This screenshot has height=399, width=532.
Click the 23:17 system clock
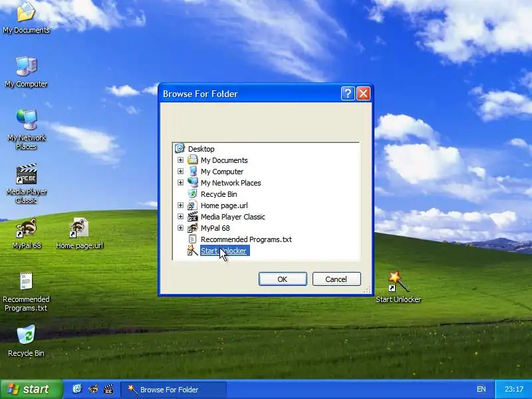[x=514, y=389]
